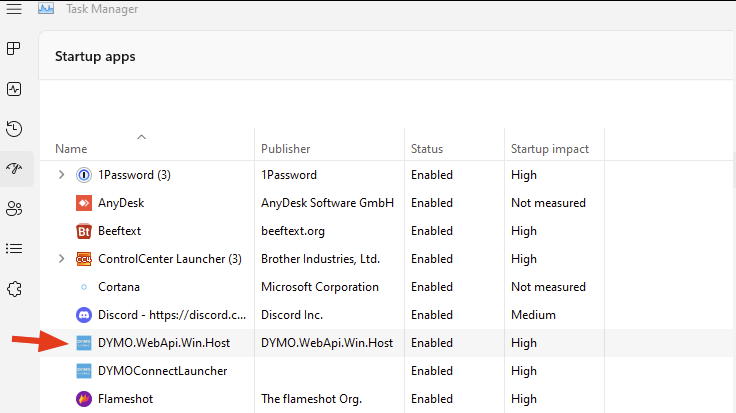736x413 pixels.
Task: Click publisher AnyDesk Software GmbH
Action: [x=327, y=203]
